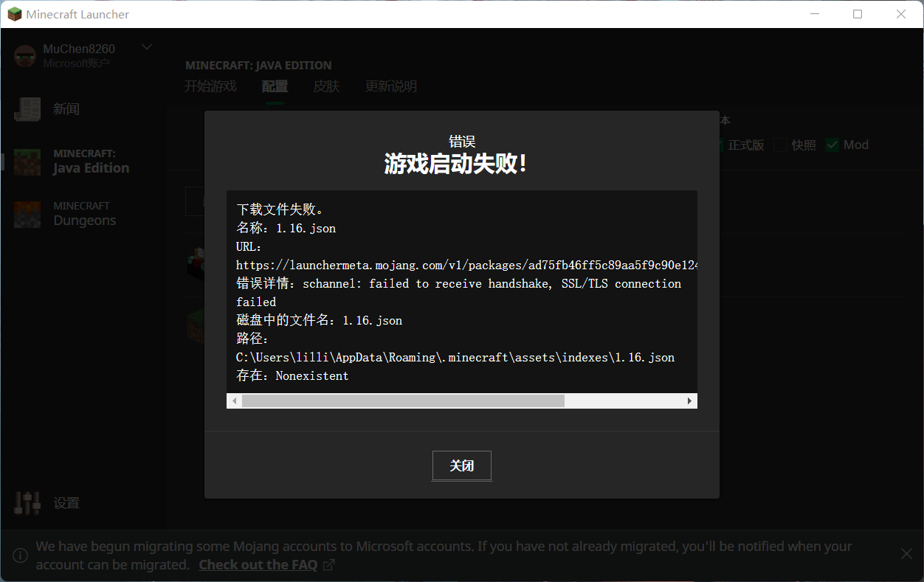Click the 游戏启动失败! heading

point(455,164)
